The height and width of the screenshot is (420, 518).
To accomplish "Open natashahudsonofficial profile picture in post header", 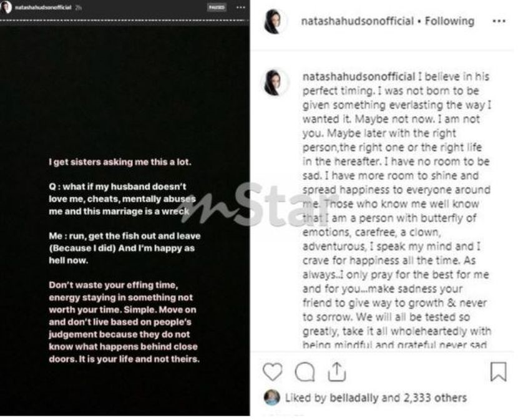I will click(x=275, y=21).
